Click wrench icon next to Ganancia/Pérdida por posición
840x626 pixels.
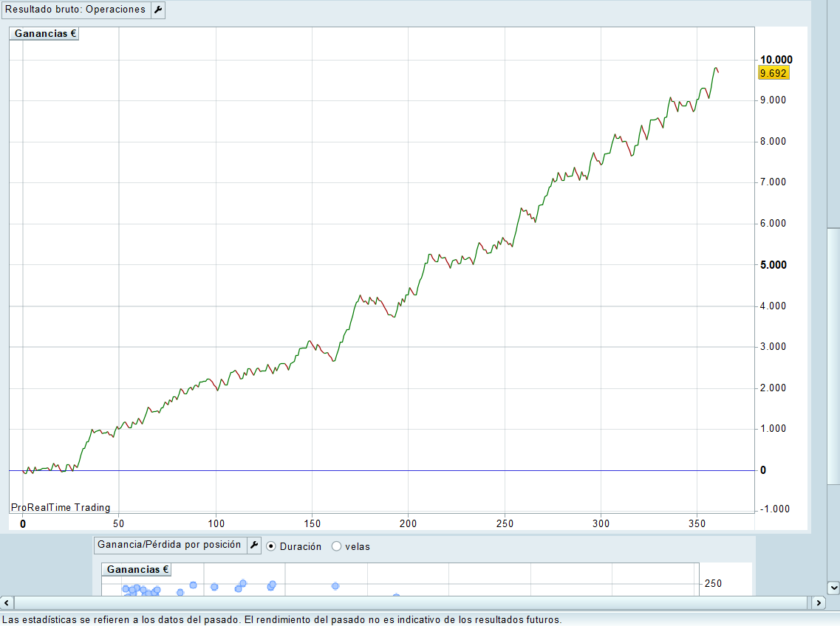coord(254,546)
